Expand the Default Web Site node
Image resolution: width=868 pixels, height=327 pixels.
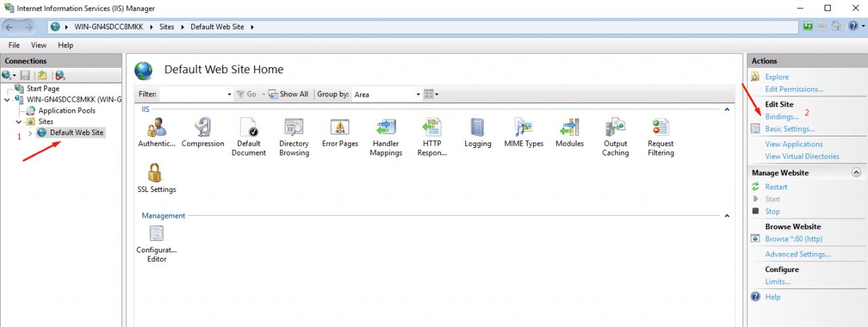coord(30,132)
